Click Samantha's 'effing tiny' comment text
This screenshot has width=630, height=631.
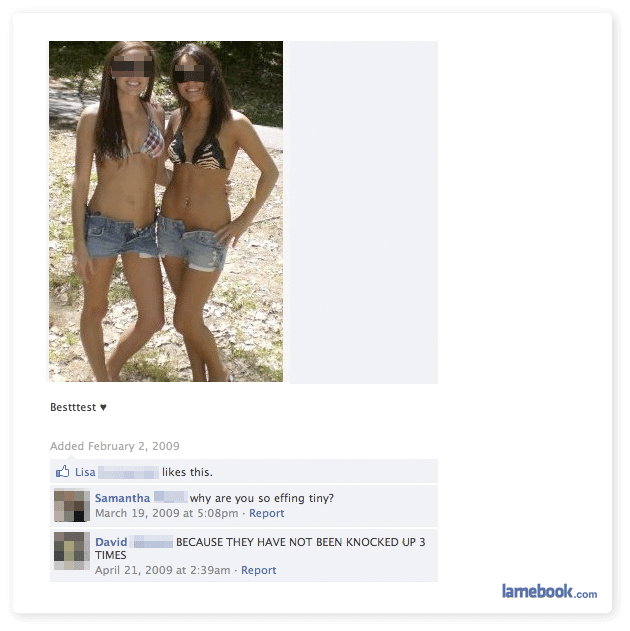coord(262,498)
